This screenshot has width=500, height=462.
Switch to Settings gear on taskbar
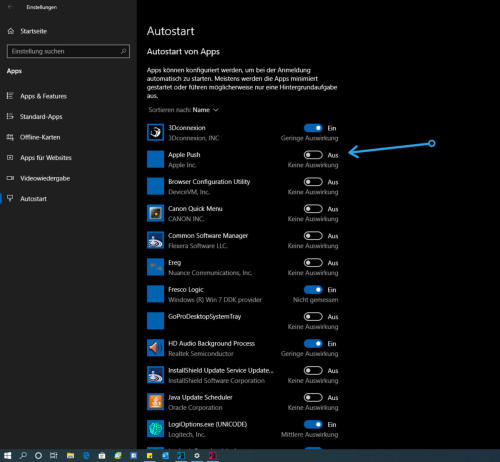point(197,455)
